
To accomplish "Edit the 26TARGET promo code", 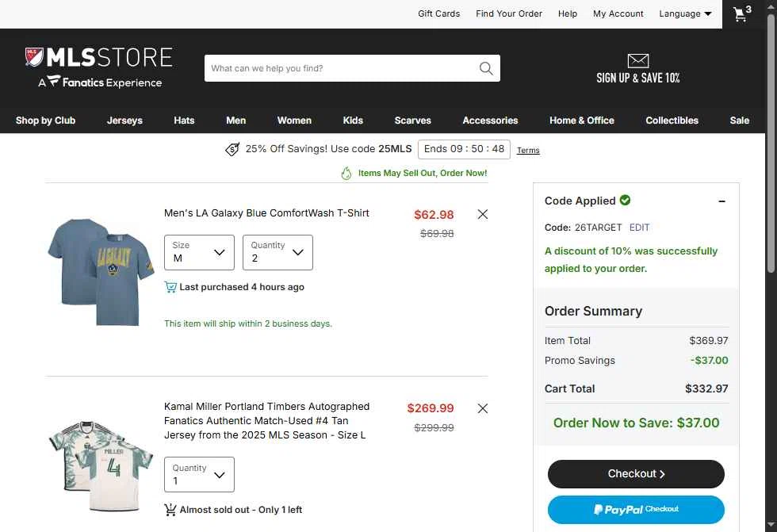I will [x=639, y=228].
